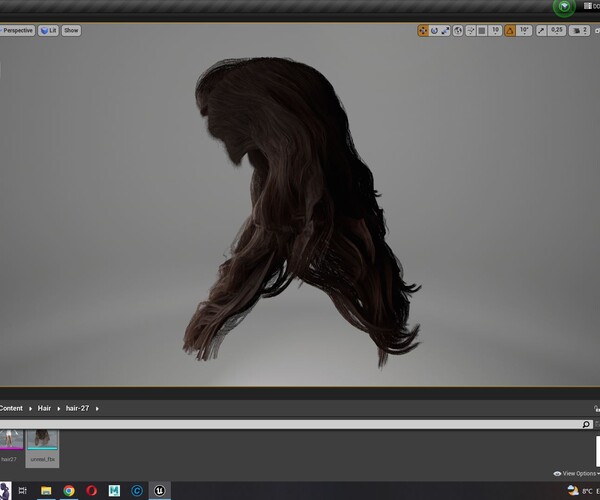This screenshot has height=500, width=600.
Task: Toggle rotation snapping triangle icon
Action: click(x=510, y=31)
